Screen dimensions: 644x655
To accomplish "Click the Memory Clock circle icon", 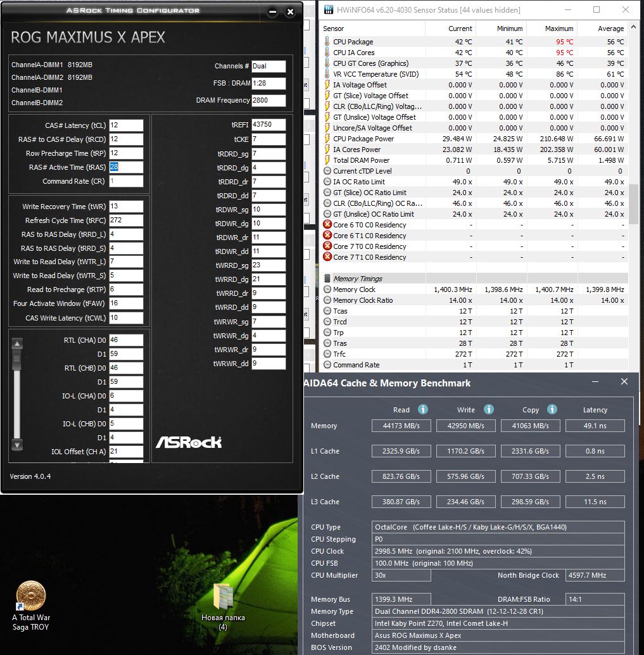I will coord(327,289).
